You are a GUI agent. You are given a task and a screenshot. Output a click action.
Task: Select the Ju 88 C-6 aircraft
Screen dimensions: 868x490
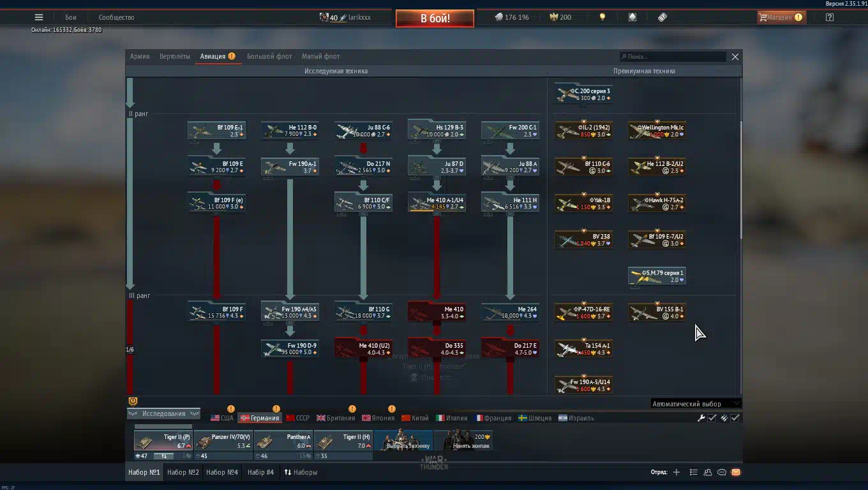[363, 131]
